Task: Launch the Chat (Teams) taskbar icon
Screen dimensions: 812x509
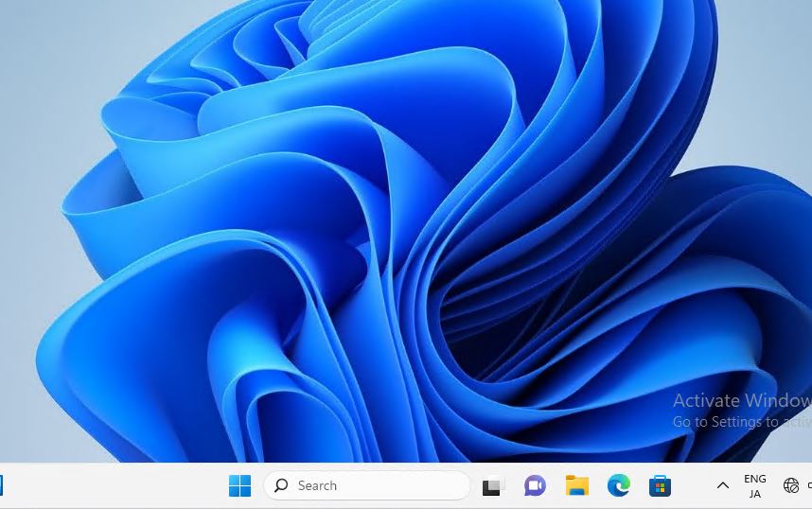Action: pyautogui.click(x=535, y=485)
